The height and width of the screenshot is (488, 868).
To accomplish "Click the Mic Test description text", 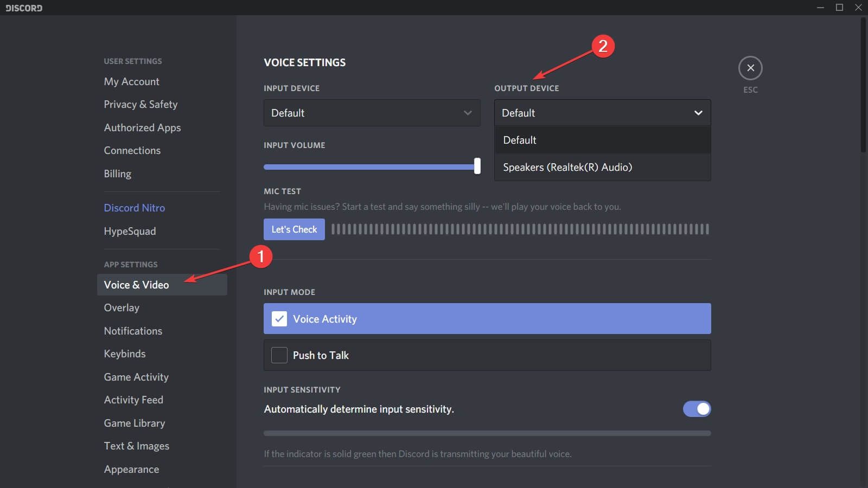I will 442,207.
